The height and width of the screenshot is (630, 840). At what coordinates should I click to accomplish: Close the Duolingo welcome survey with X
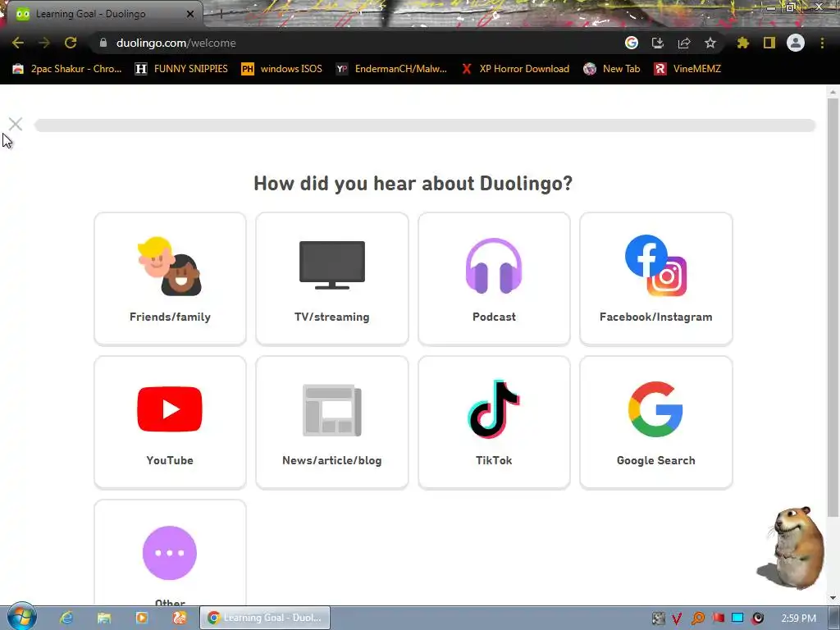pyautogui.click(x=16, y=125)
